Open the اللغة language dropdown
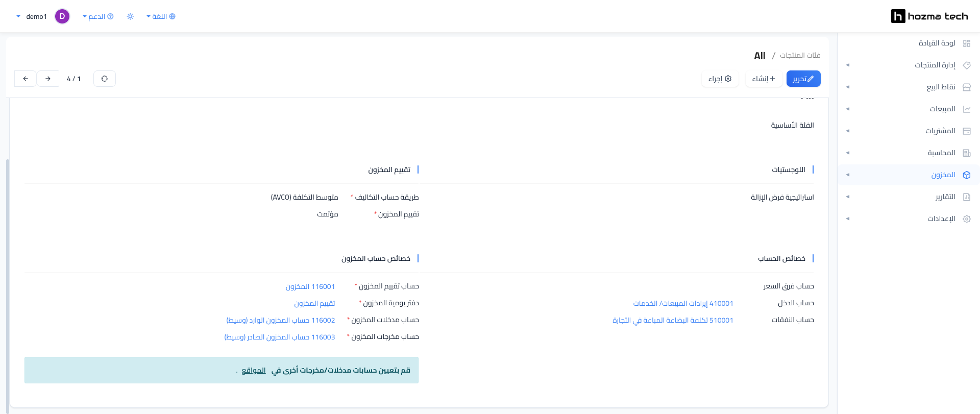Viewport: 980px width, 414px height. [x=161, y=16]
